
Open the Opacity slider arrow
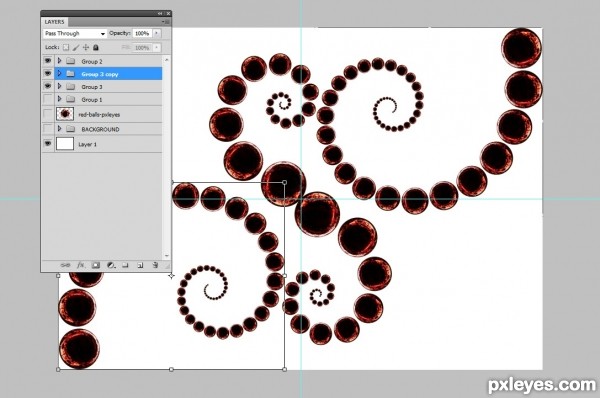point(156,33)
